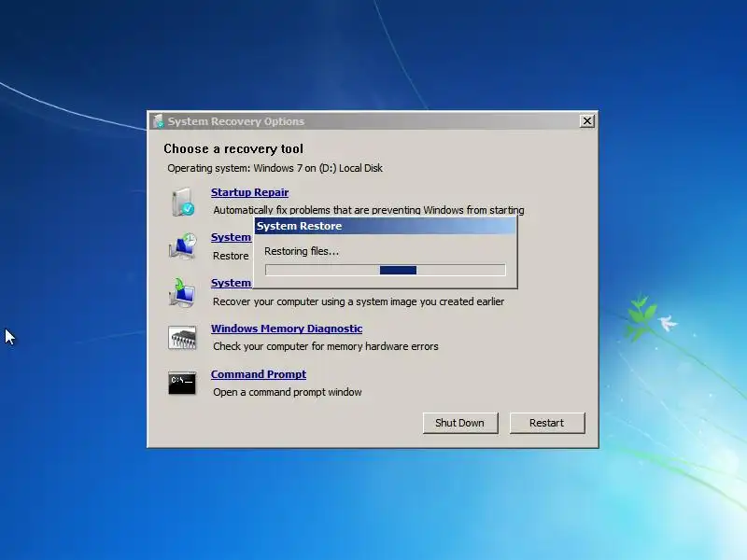Click the Windows Memory Diagnostic chip icon
This screenshot has height=560, width=747.
click(x=182, y=338)
